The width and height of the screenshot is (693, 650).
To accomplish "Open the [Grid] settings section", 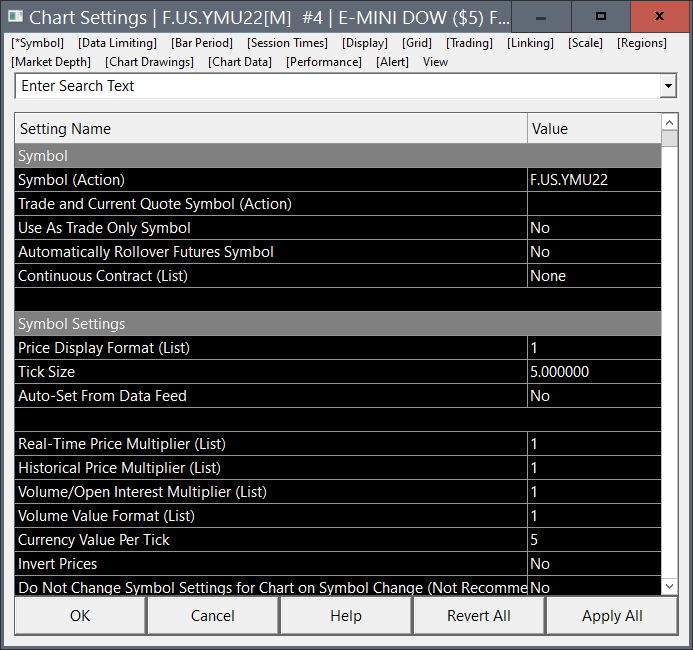I will click(x=417, y=43).
